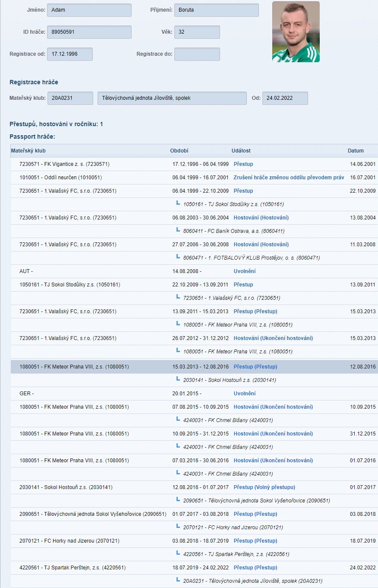Select sub-row Tělovýchovná jednota Sokol Vyšehořovice in italics
The image size is (378, 588).
pyautogui.click(x=194, y=501)
